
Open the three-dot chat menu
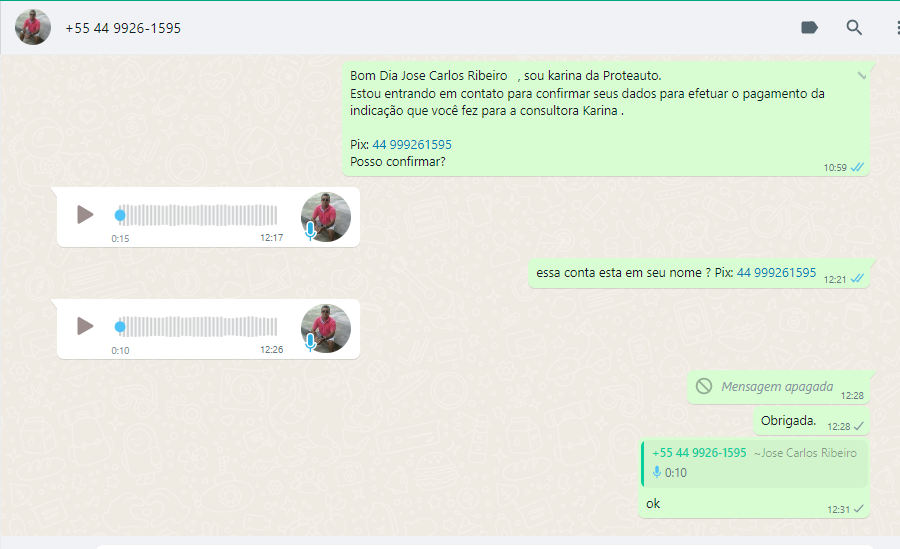pyautogui.click(x=896, y=28)
